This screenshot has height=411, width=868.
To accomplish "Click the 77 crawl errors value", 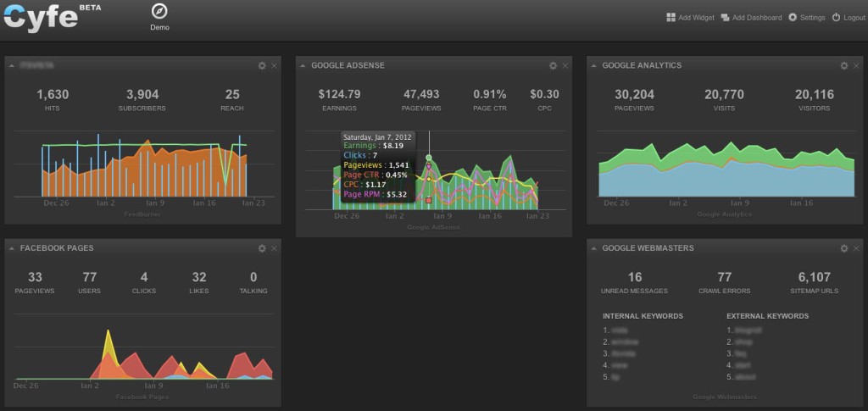I will (x=724, y=277).
